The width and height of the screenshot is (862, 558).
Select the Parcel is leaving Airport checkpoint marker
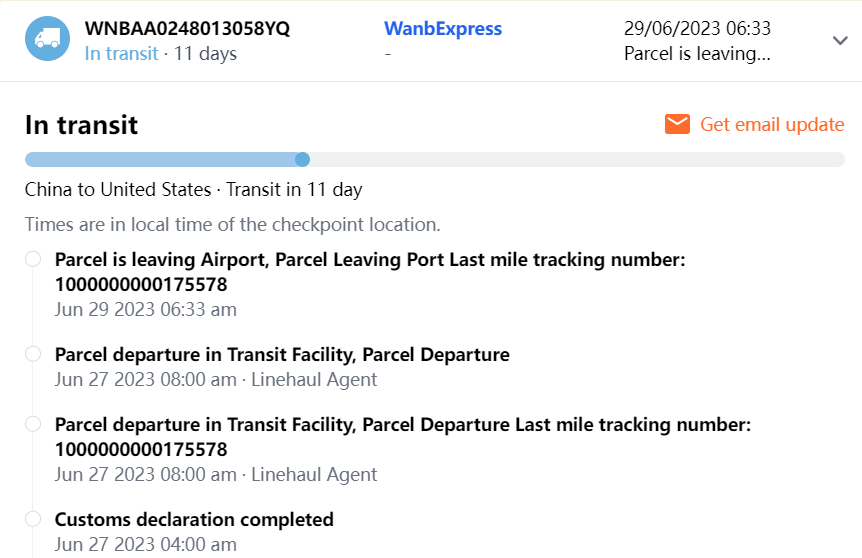click(33, 260)
